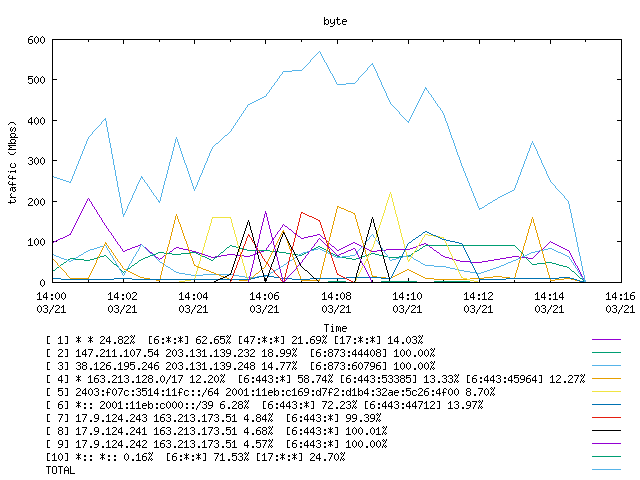Select legend entry [ 7] with 17.9.124.243
Image resolution: width=640 pixels, height=480 pixels.
pos(213,418)
